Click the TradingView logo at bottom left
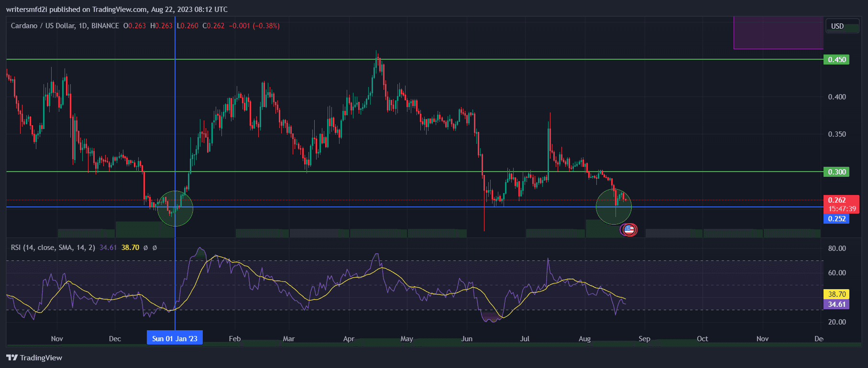Screen dimensions: 868x368 tap(34, 357)
